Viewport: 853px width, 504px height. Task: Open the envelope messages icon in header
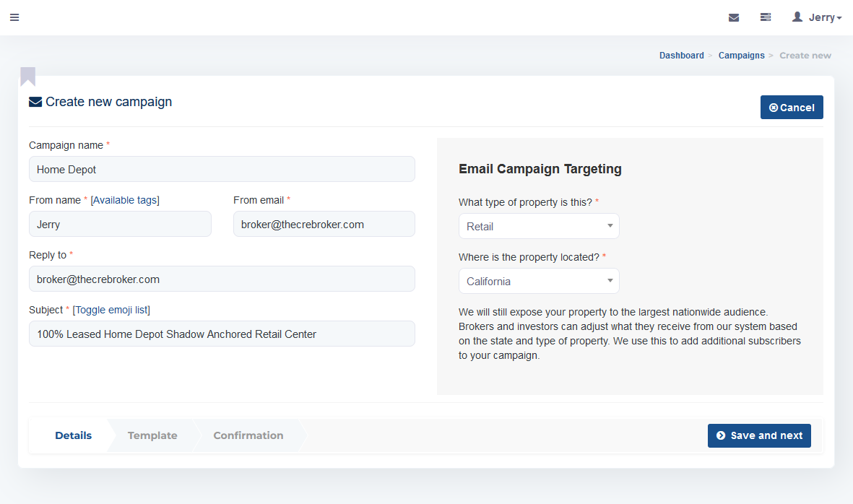733,17
